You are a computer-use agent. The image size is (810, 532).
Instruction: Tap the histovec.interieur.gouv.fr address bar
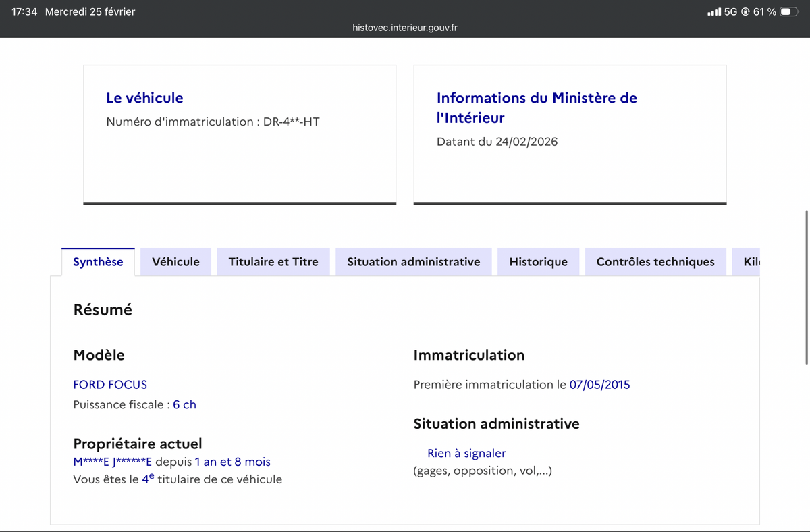pyautogui.click(x=405, y=28)
